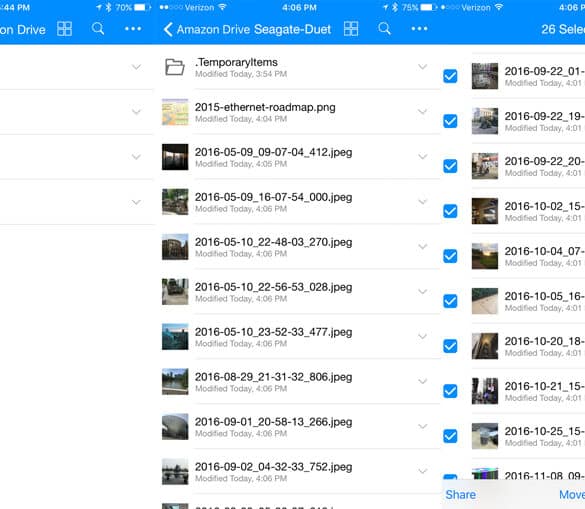Switch to grid view in Seagate-Duet screen
This screenshot has width=585, height=509.
(351, 29)
